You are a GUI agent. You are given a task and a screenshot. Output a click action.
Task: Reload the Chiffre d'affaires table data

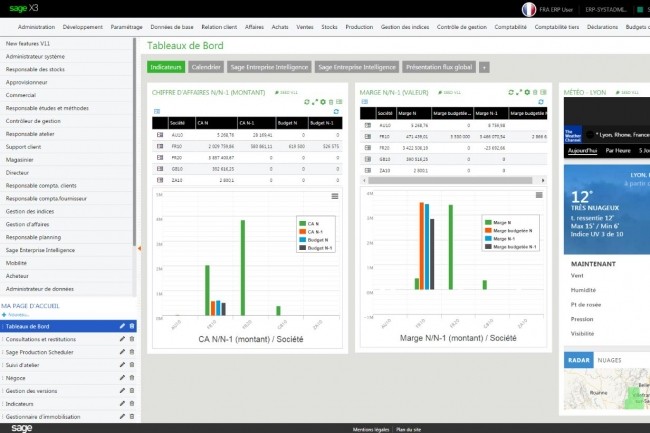point(336,111)
